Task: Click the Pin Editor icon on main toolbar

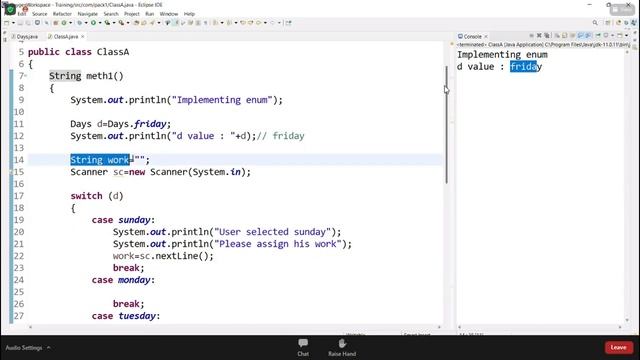Action: point(288,23)
